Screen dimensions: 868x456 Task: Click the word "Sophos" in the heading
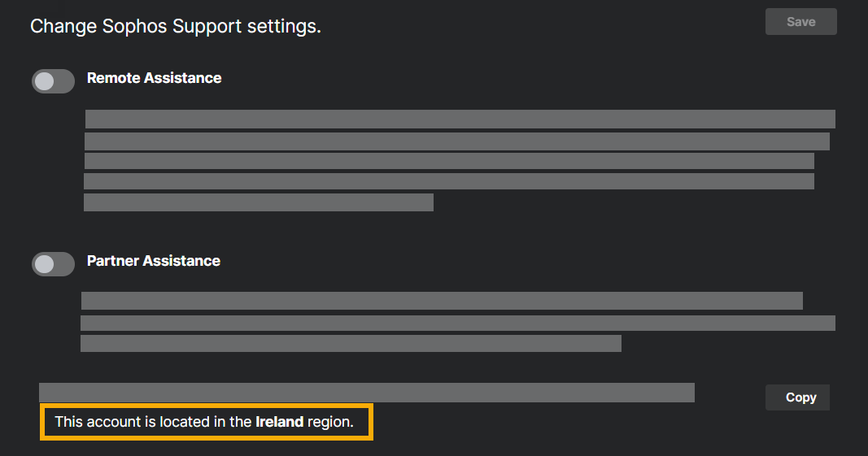[136, 26]
